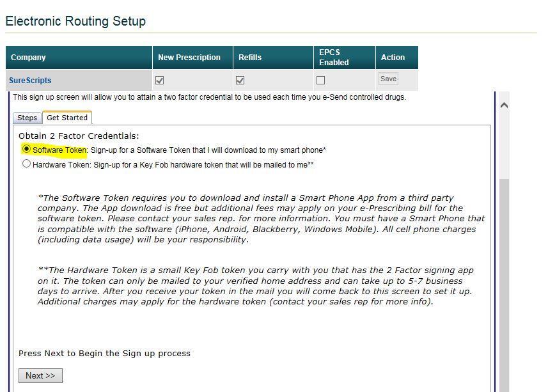Click the Action column header
Image resolution: width=548 pixels, height=392 pixels.
tap(393, 58)
